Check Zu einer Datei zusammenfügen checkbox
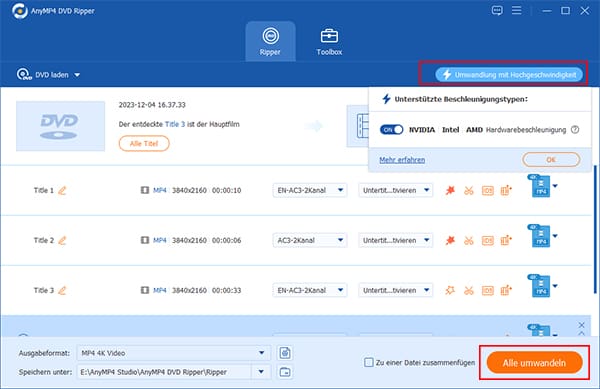Screen dimensions: 600x389 point(368,362)
